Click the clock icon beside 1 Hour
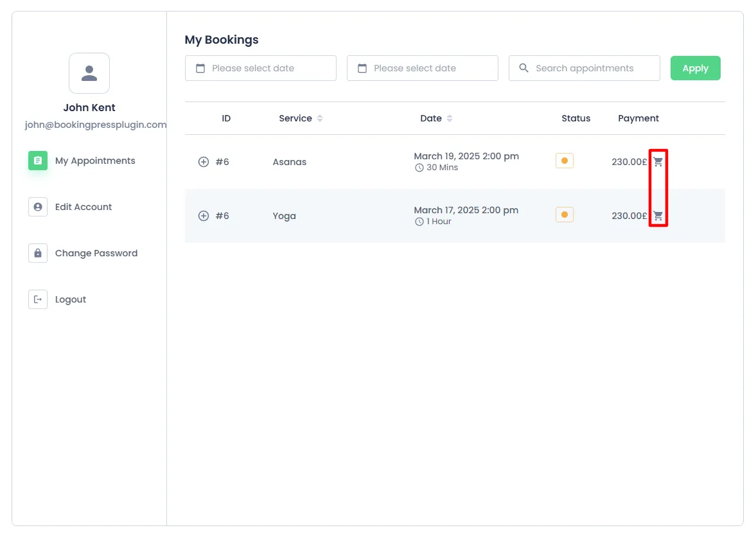This screenshot has width=756, height=537. coord(419,222)
